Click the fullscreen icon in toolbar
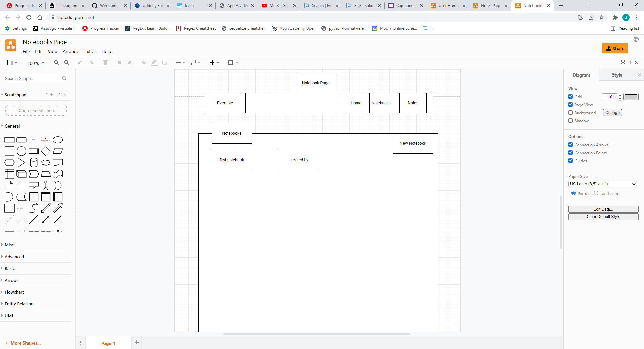Viewport: 644px width, 349px height. coord(623,63)
